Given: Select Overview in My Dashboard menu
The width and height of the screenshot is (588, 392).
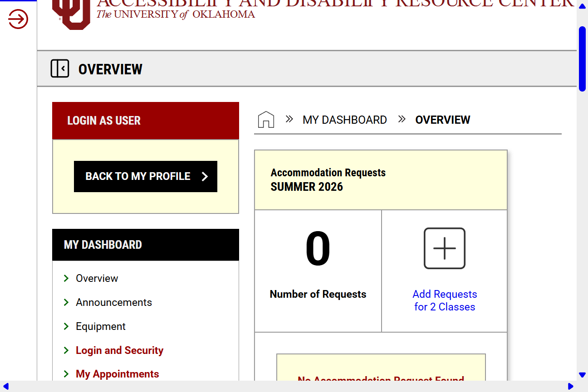Looking at the screenshot, I should click(x=97, y=278).
